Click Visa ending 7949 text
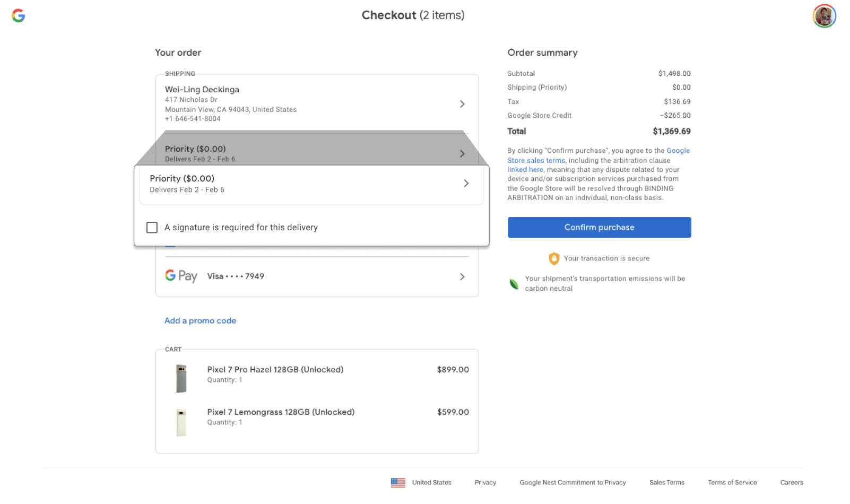The image size is (850, 504). tap(236, 276)
